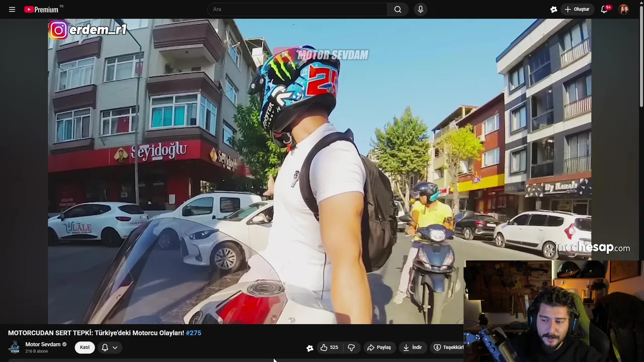Viewport: 644px width, 362px height.
Task: Dislike the video with thumbs down
Action: coord(351,347)
